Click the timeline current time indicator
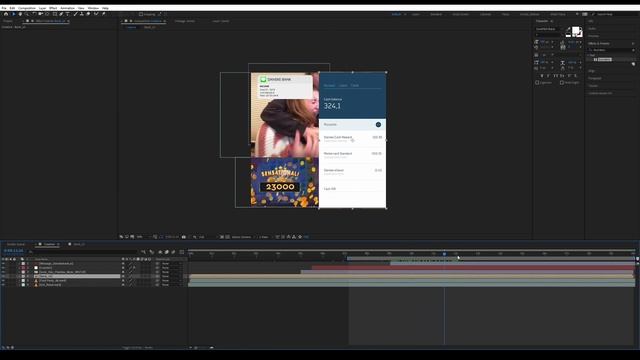640x360 pixels. (444, 254)
